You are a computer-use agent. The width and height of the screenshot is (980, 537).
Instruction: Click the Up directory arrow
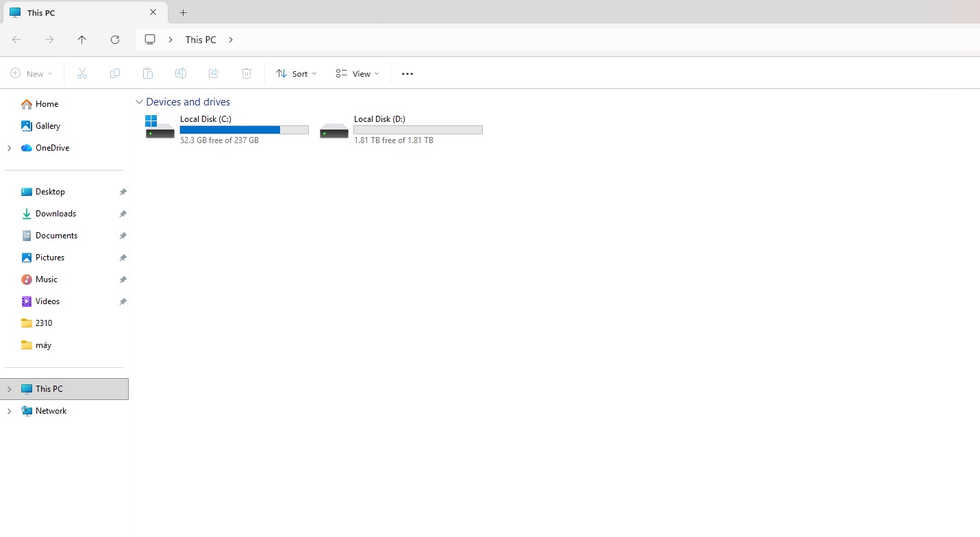(82, 40)
